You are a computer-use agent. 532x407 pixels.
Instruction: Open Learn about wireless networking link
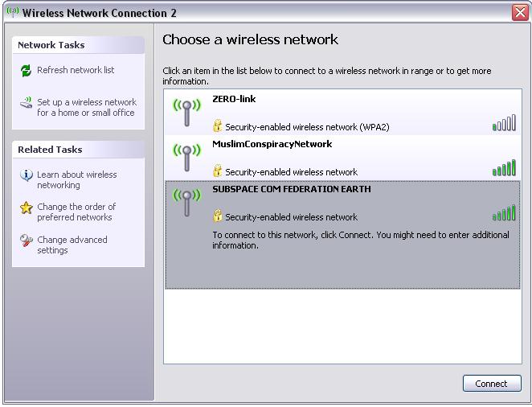tap(77, 179)
